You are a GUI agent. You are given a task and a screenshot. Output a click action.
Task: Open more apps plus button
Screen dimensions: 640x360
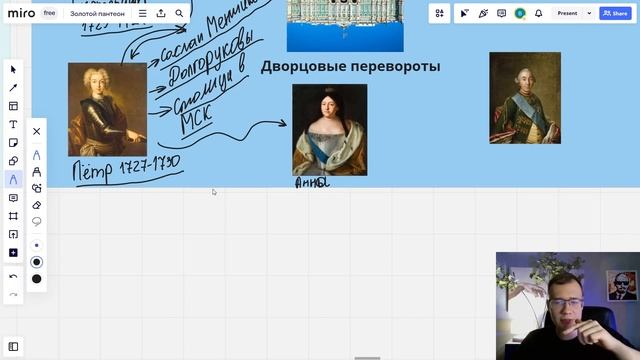tap(13, 253)
